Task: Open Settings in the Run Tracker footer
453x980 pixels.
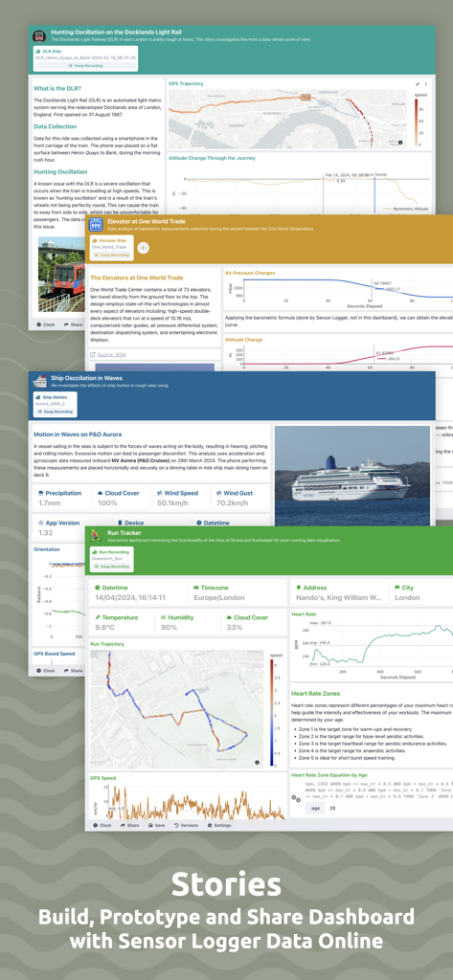Action: 219,825
